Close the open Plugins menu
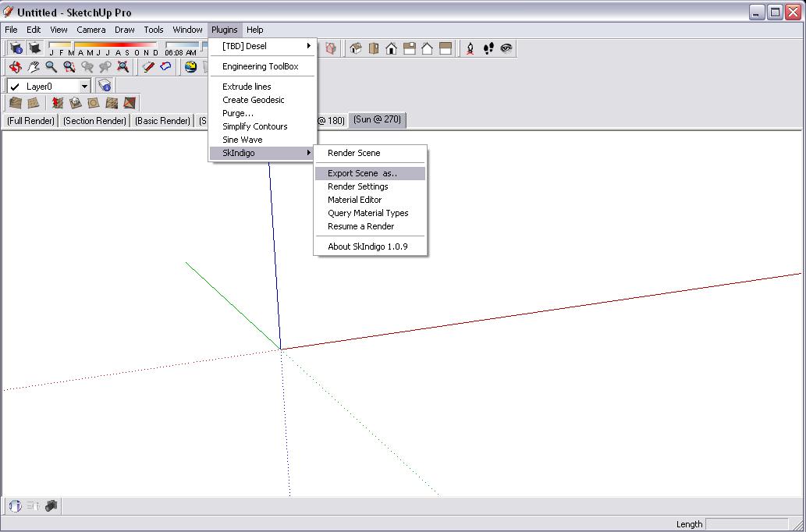The width and height of the screenshot is (806, 532). (225, 30)
